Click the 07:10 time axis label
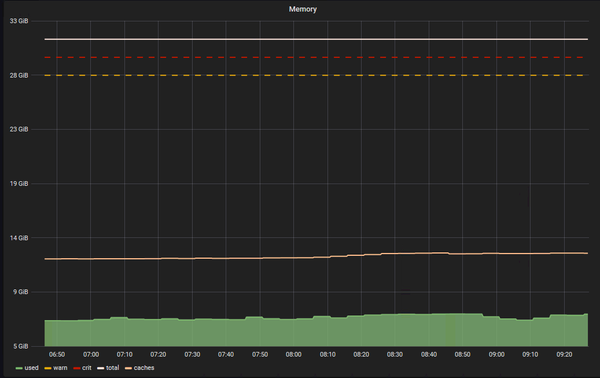Image resolution: width=600 pixels, height=378 pixels. coord(124,355)
